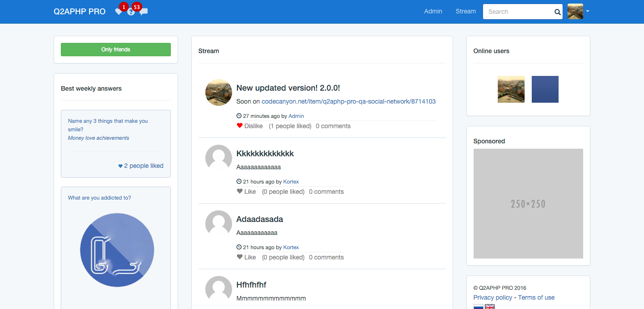Click the Russian flag language icon
The height and width of the screenshot is (309, 644).
click(x=478, y=307)
